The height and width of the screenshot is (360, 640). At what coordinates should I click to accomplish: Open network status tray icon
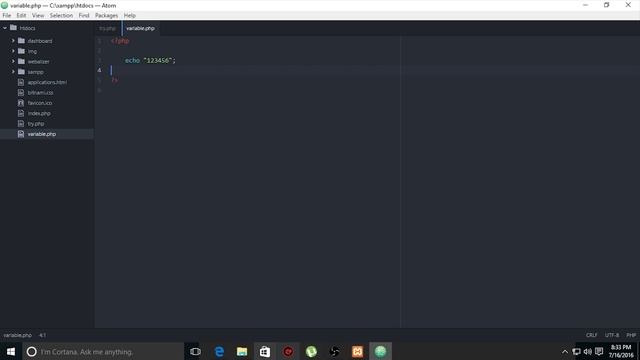pyautogui.click(x=576, y=351)
